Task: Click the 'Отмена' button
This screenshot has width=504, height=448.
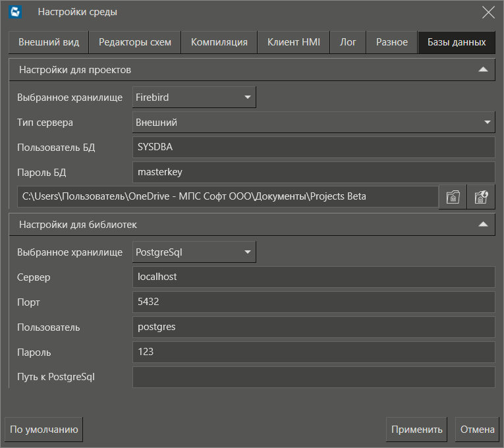Action: point(477,430)
